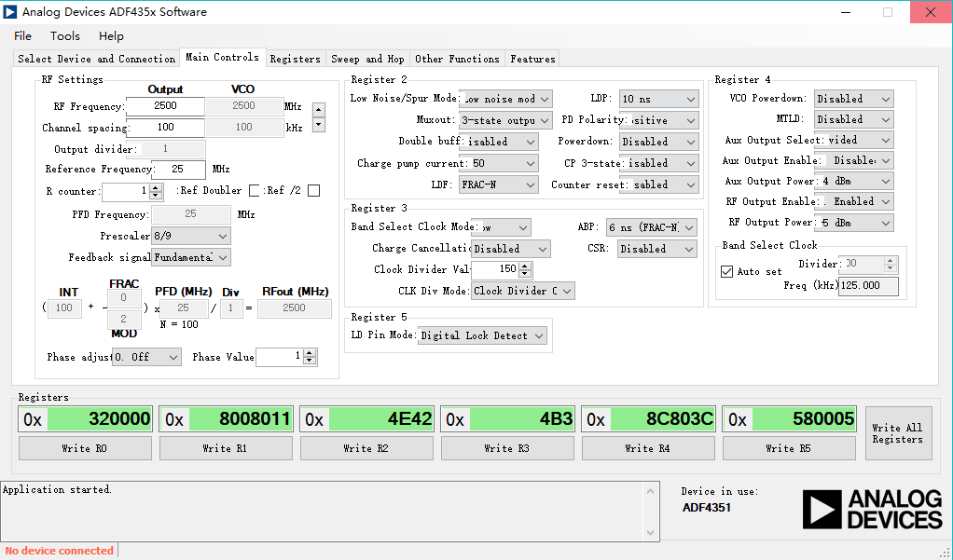The image size is (953, 560).
Task: Increment the Band Select Clock Divider
Action: coord(891,261)
